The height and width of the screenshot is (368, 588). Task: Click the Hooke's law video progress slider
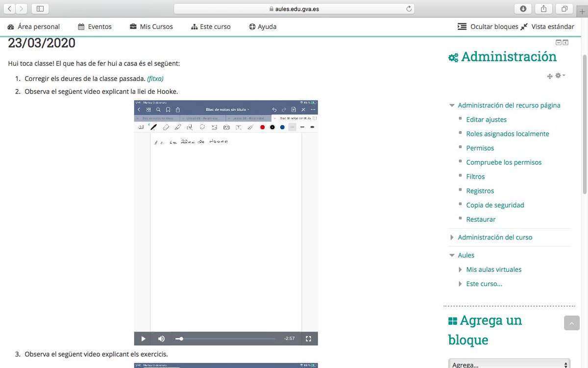point(225,339)
